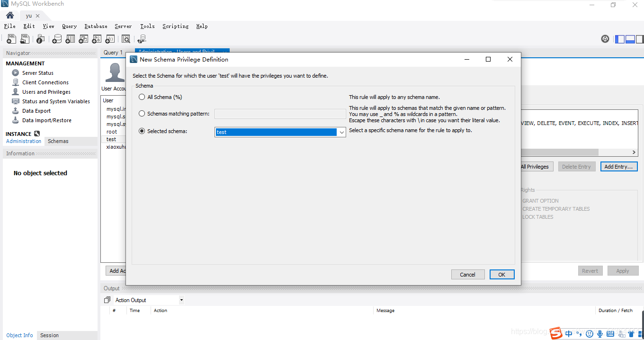Switch to the Session info tab
The width and height of the screenshot is (644, 340).
tap(49, 335)
